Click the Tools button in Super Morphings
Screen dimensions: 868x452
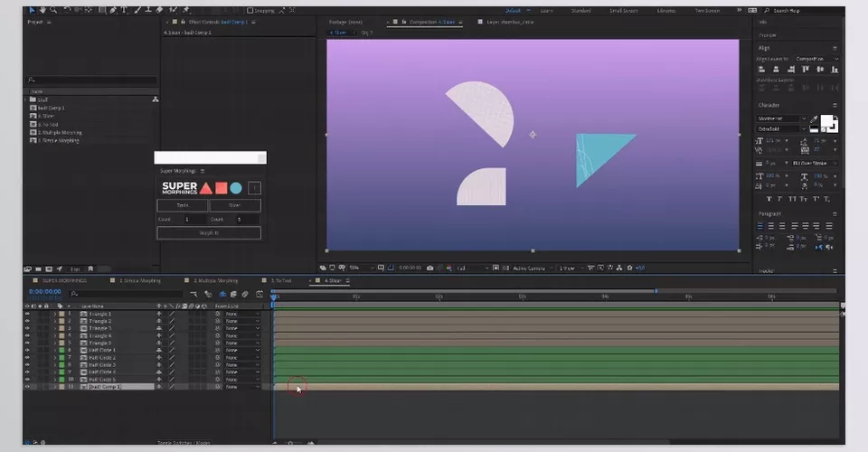point(183,205)
